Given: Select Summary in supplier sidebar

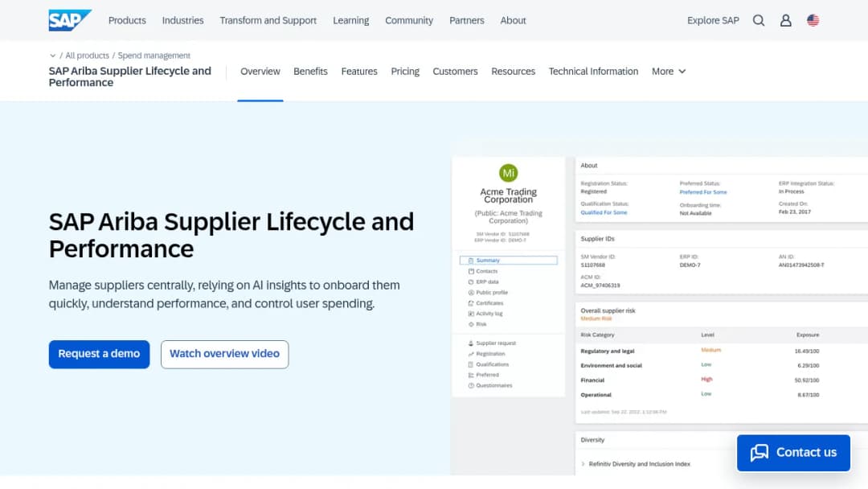Looking at the screenshot, I should click(x=508, y=261).
